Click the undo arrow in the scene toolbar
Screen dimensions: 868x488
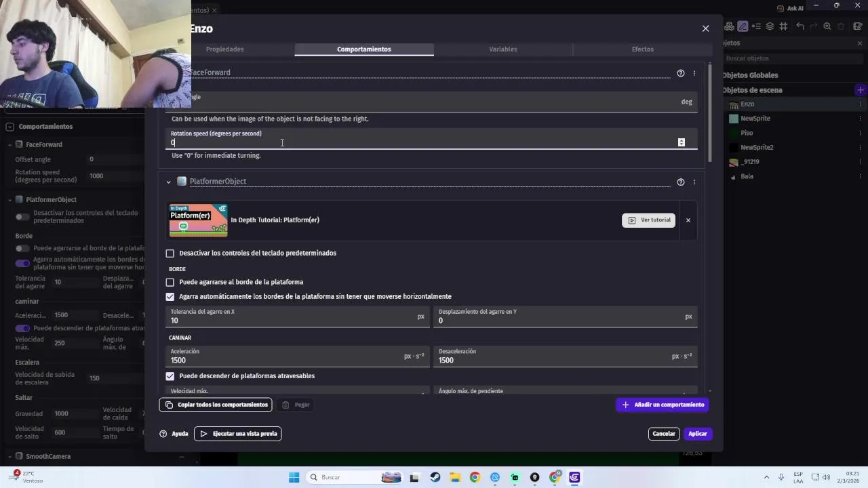[800, 26]
